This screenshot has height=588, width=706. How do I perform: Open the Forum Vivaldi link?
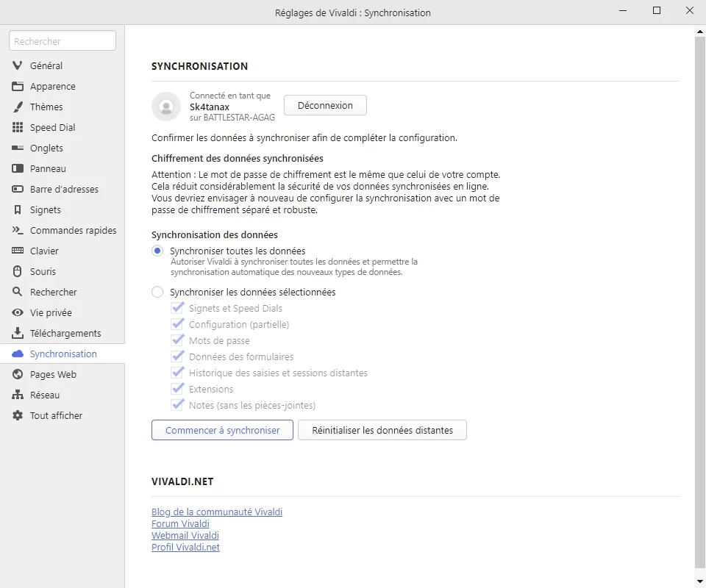point(181,523)
